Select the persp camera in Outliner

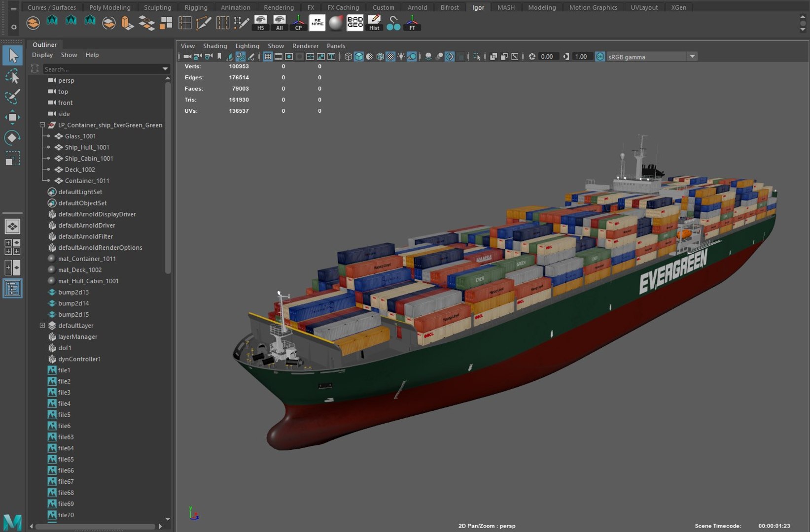coord(66,80)
